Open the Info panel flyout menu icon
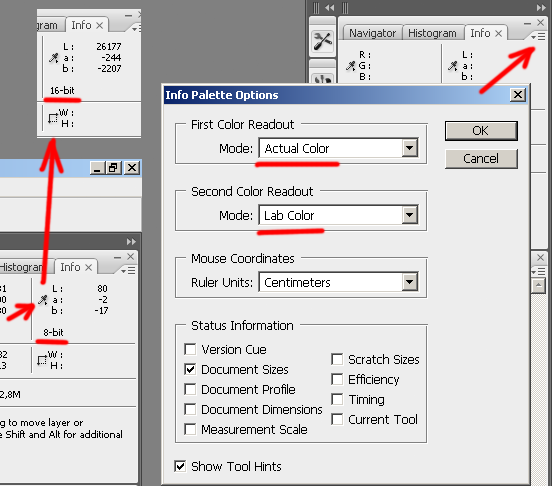The width and height of the screenshot is (552, 486). coord(538,36)
